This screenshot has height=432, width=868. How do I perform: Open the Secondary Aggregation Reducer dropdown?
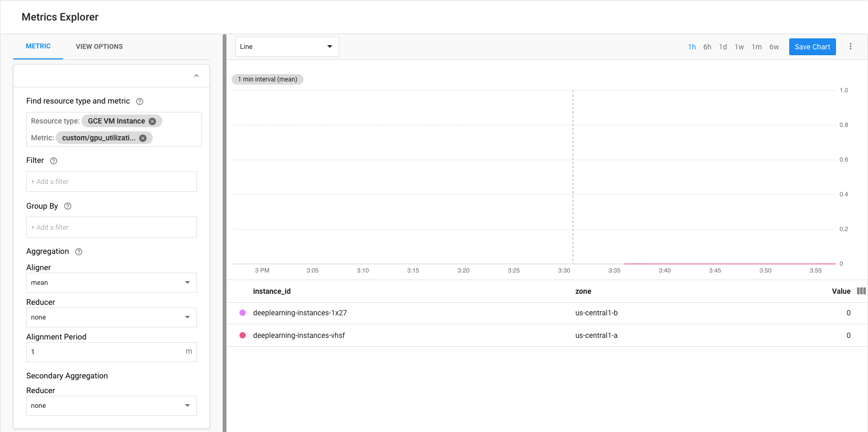coord(111,406)
